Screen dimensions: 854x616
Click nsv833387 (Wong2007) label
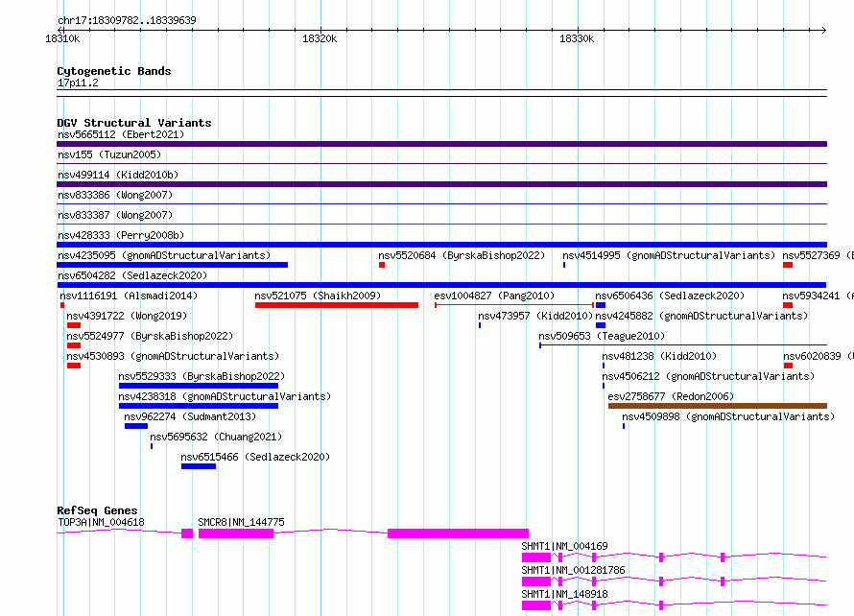point(115,215)
